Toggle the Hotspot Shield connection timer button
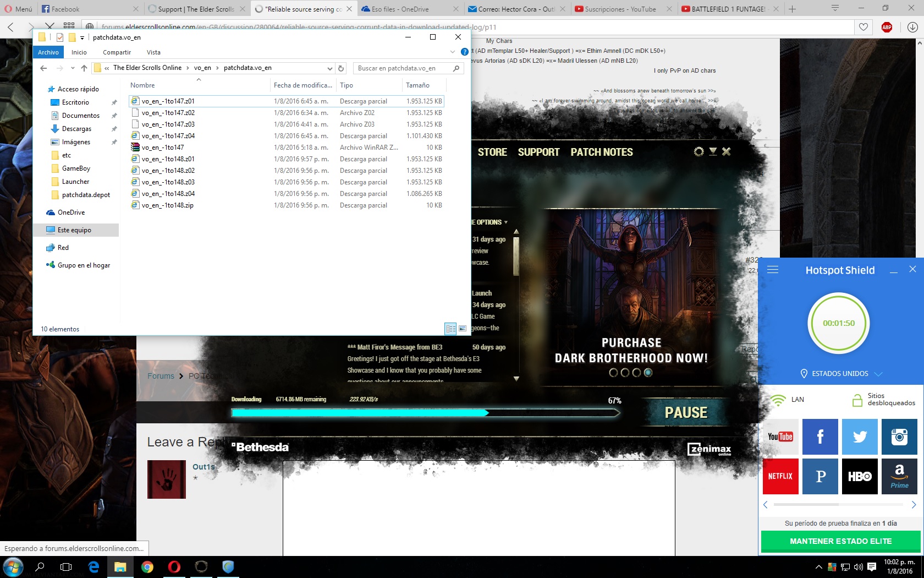Screen dimensions: 924x578 [x=839, y=323]
